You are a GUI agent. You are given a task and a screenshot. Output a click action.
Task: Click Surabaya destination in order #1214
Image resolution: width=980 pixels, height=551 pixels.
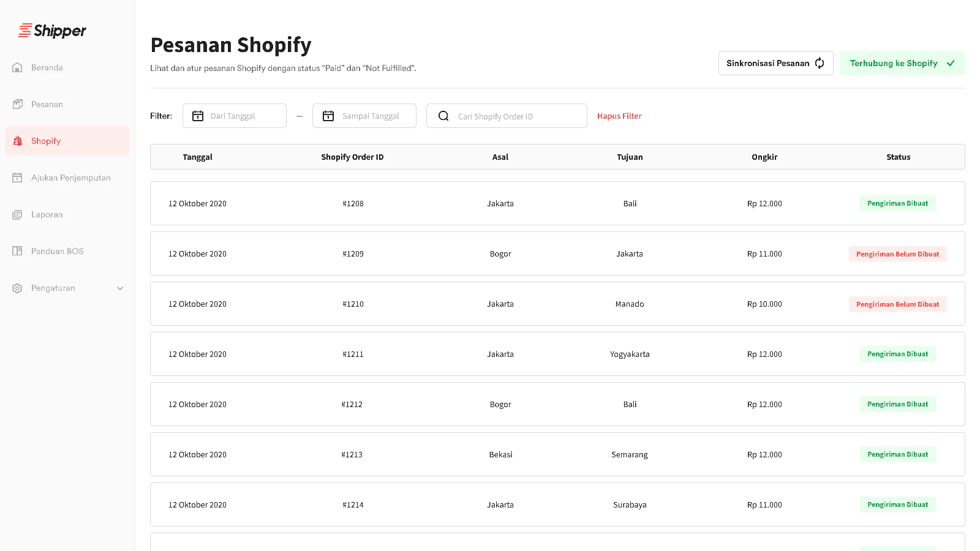point(630,504)
